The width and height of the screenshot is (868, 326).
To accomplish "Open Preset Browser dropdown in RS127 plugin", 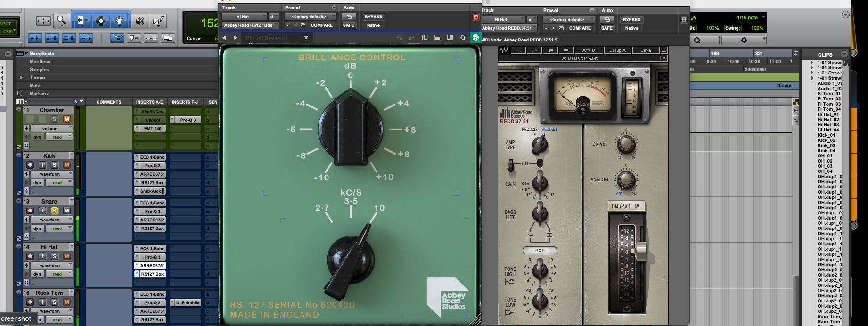I will click(306, 38).
